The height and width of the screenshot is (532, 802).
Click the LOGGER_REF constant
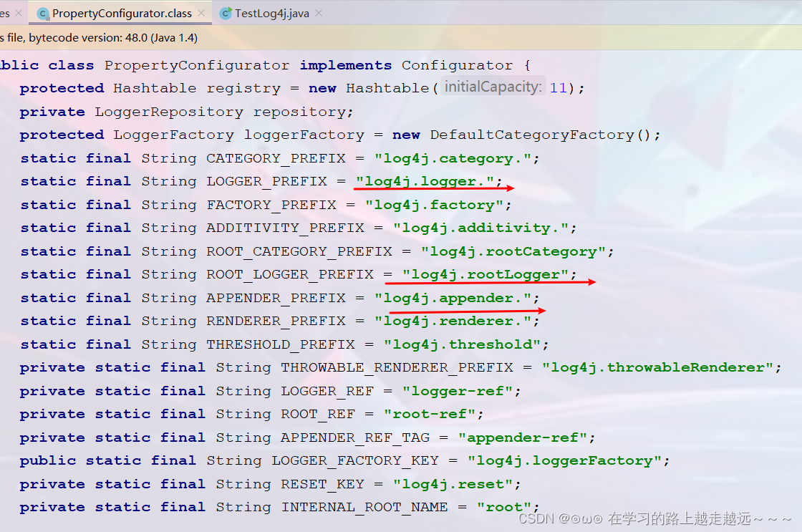pyautogui.click(x=327, y=392)
